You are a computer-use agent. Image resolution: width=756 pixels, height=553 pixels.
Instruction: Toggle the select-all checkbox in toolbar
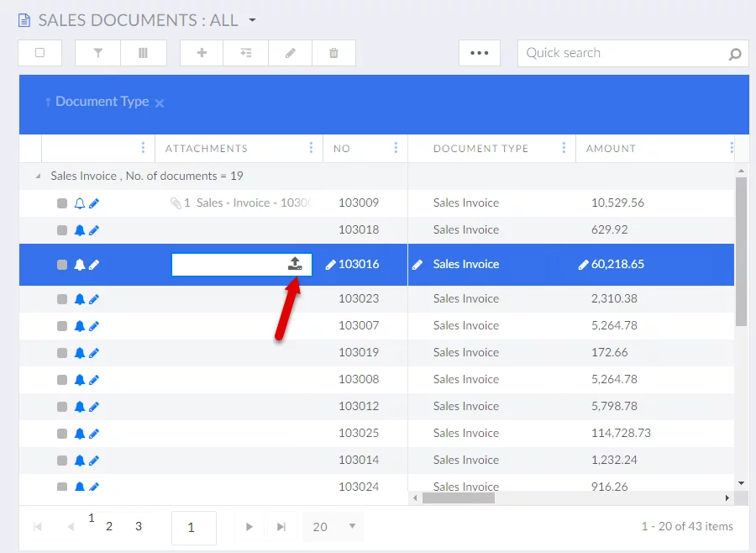click(x=39, y=53)
